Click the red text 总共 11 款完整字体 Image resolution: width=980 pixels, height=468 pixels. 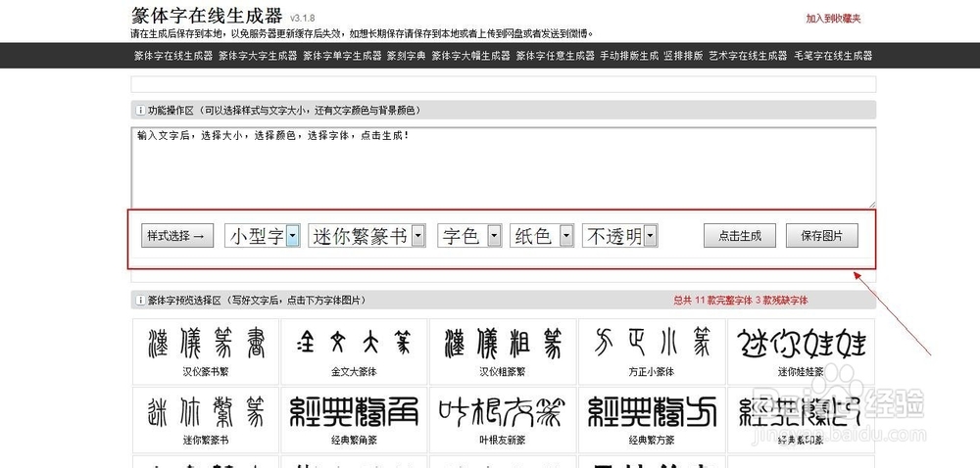pyautogui.click(x=713, y=301)
